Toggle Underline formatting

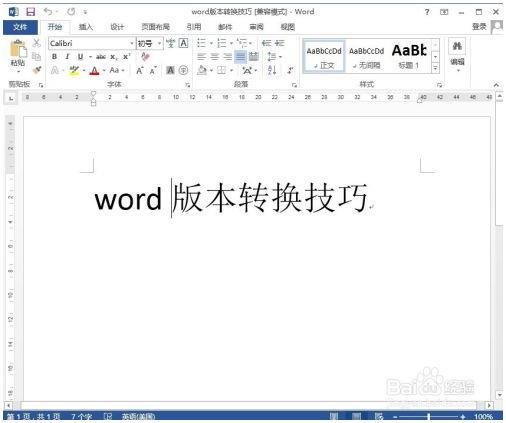(x=80, y=57)
